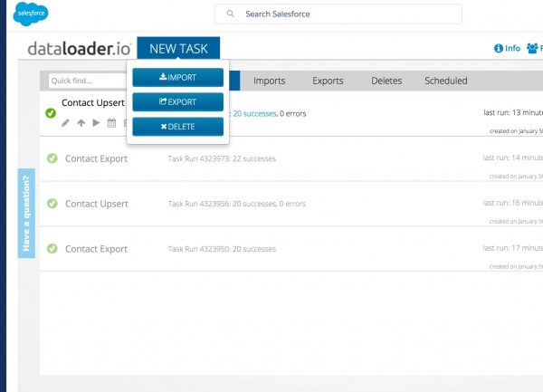543x392 pixels.
Task: Click into the Quick find box
Action: 89,81
